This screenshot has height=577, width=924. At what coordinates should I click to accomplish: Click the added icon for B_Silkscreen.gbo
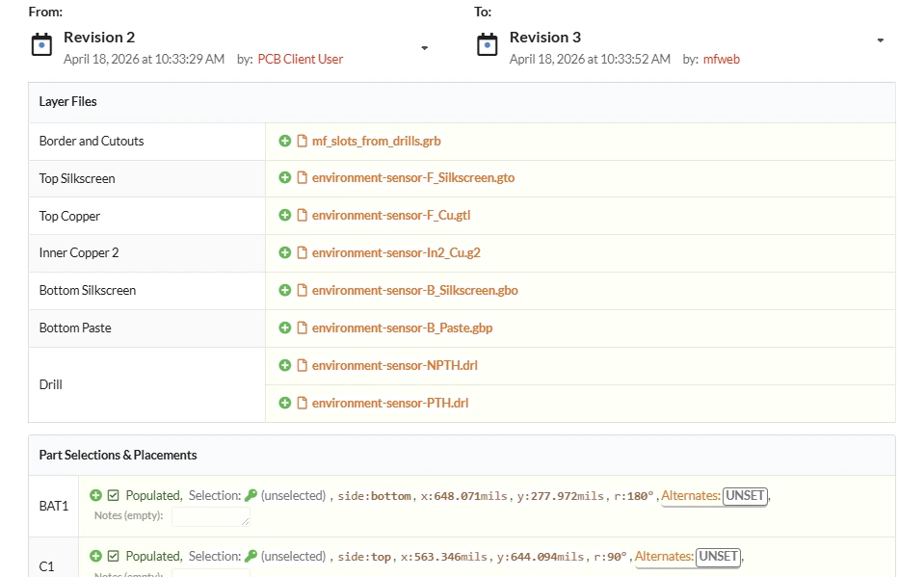[284, 290]
